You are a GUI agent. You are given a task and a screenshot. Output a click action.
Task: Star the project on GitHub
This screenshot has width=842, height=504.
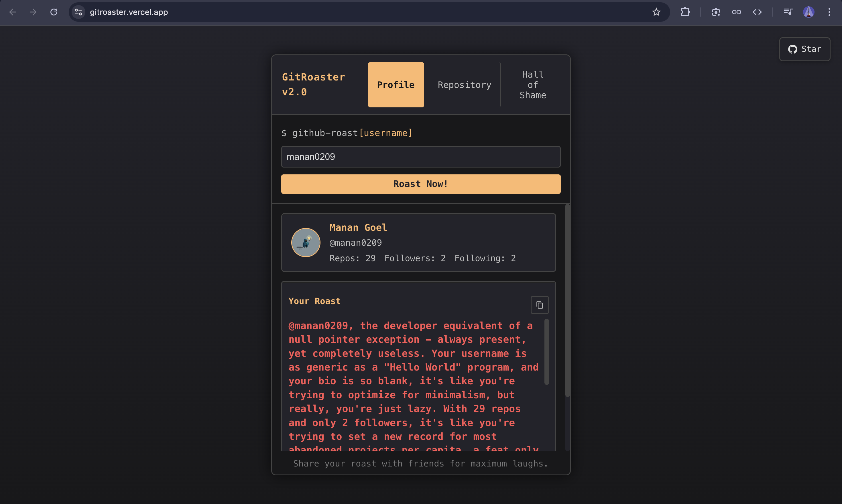(805, 49)
